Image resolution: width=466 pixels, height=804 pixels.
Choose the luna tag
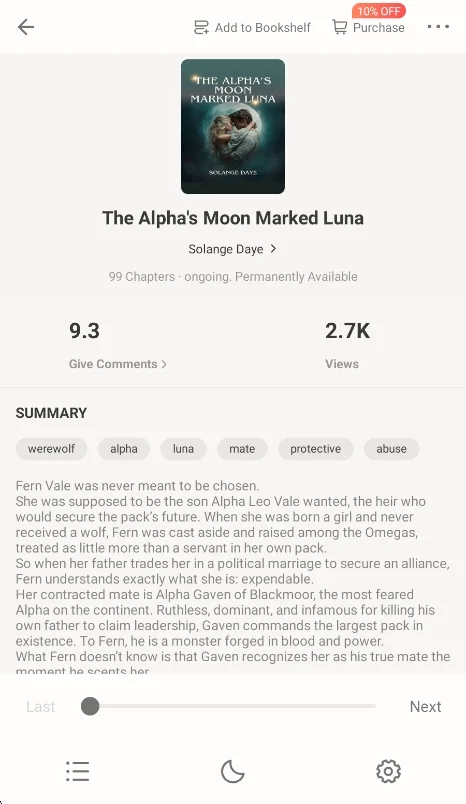click(x=184, y=449)
